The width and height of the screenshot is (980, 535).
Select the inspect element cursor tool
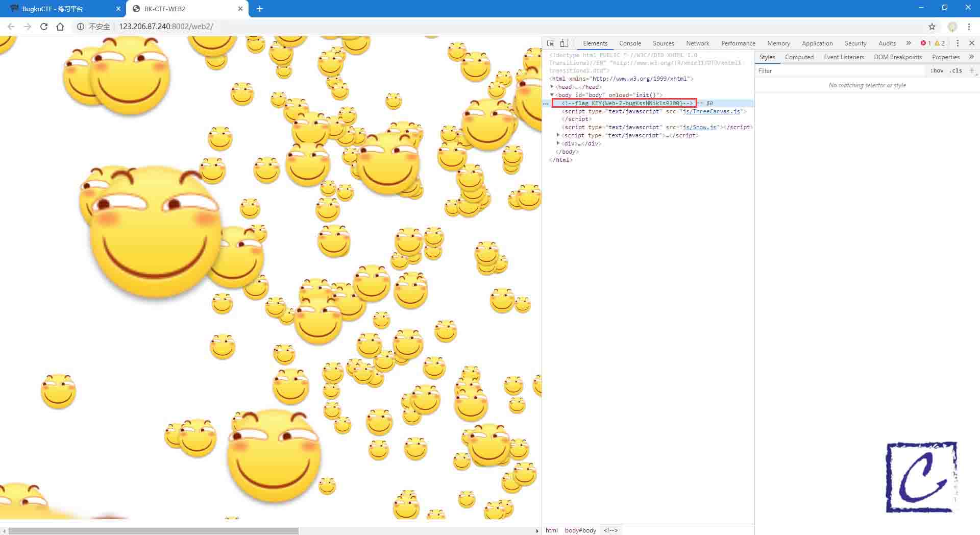550,43
